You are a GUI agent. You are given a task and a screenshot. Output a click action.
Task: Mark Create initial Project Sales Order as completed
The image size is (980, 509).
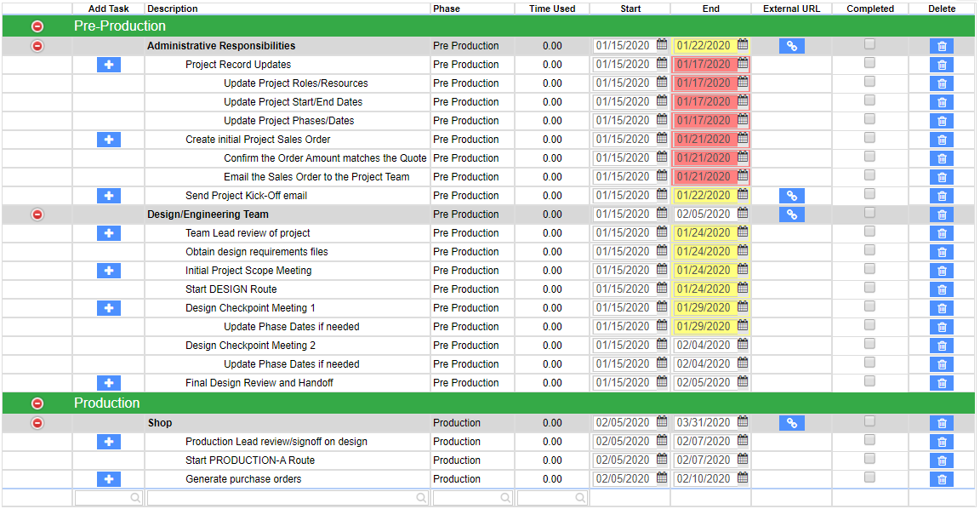pos(869,138)
